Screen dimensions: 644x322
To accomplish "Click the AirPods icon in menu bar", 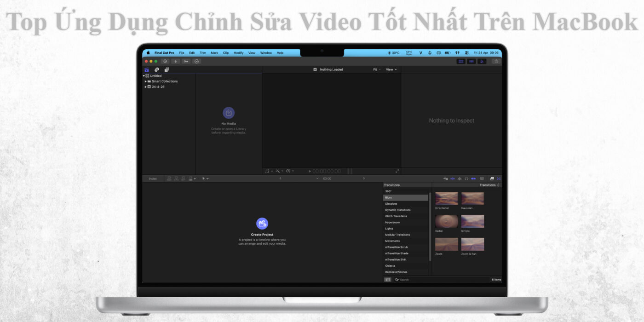I will pyautogui.click(x=457, y=53).
